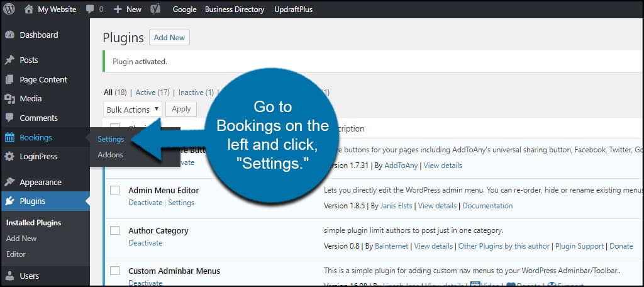This screenshot has width=644, height=287.
Task: Click the Appearance paintbrush icon
Action: [x=10, y=182]
